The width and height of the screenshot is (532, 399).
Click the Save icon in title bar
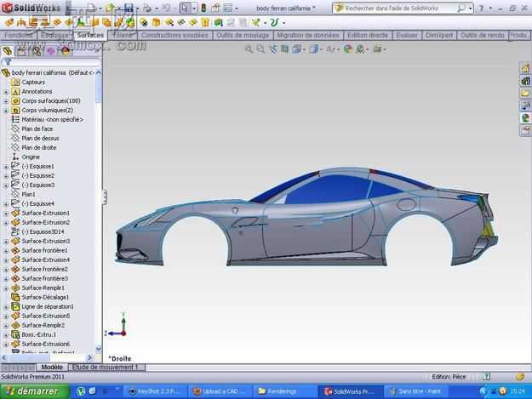pyautogui.click(x=129, y=8)
